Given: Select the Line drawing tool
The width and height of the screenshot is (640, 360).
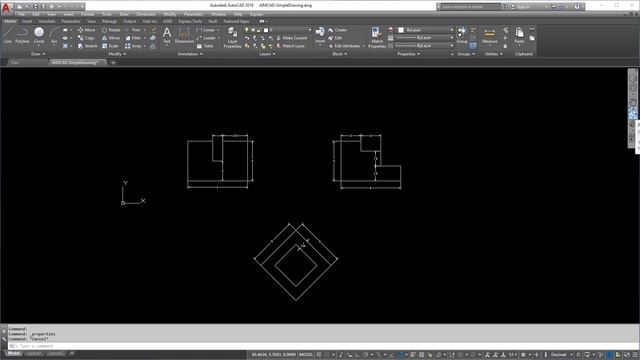Looking at the screenshot, I should tap(8, 35).
